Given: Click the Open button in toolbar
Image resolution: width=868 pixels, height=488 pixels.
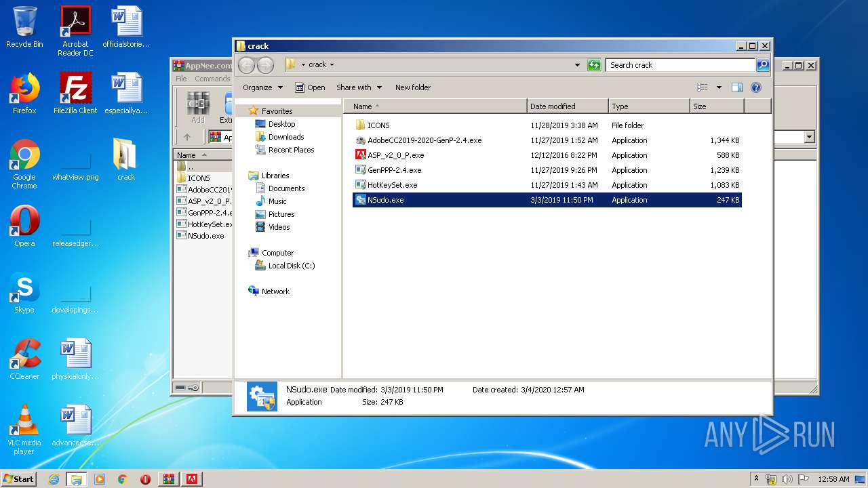Looking at the screenshot, I should 310,87.
